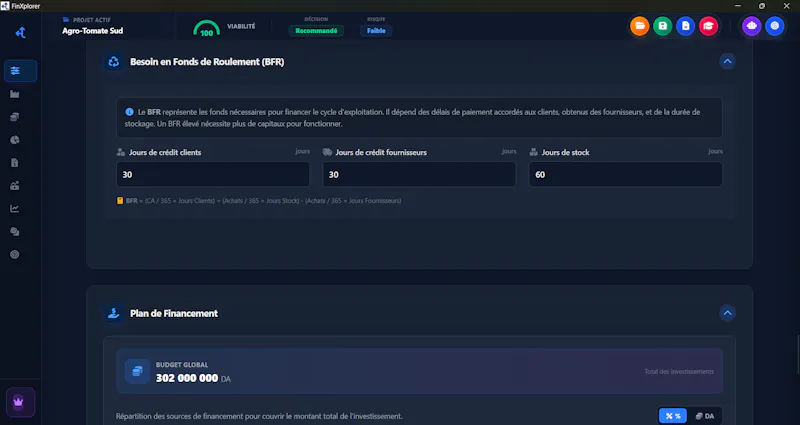
Task: Click the Agro-Tomate Sud project name
Action: tap(92, 31)
